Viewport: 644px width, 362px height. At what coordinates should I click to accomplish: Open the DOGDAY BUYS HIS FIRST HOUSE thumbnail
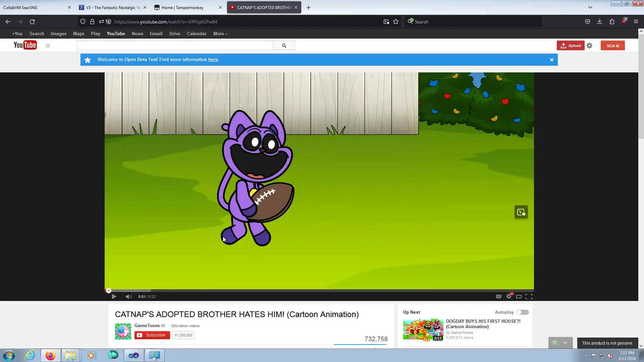[x=423, y=330]
